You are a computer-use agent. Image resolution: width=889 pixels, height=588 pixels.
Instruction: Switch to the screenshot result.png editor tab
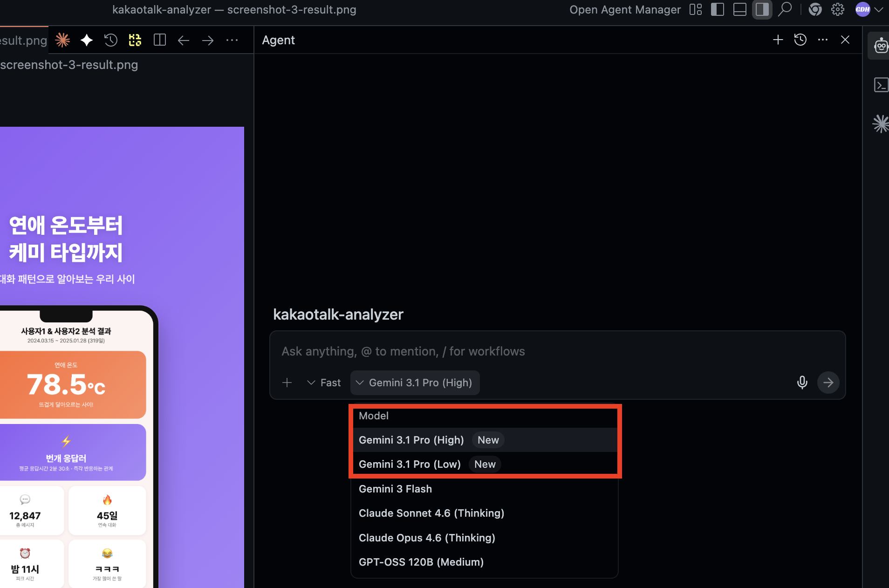(23, 40)
